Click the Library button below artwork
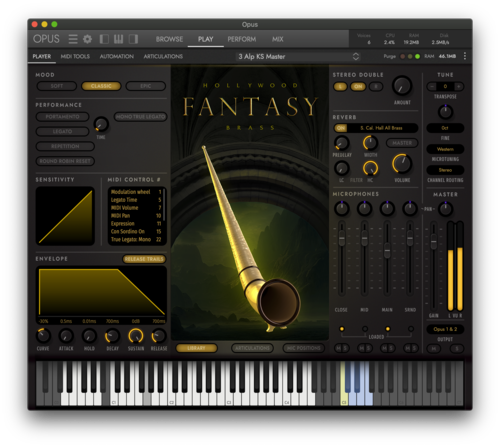This screenshot has width=500, height=447. click(x=196, y=348)
